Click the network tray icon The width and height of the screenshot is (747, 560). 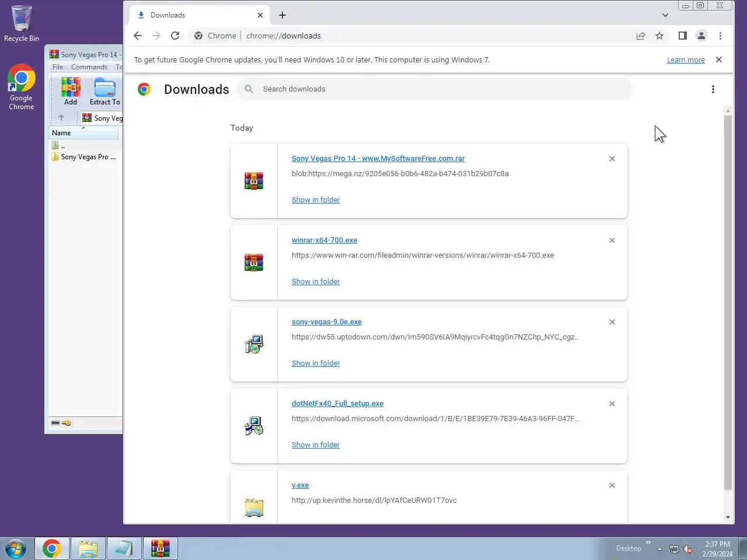(674, 549)
